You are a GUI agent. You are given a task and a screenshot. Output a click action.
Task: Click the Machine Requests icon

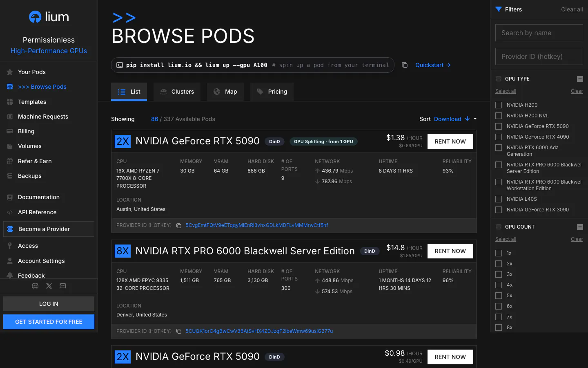(10, 117)
